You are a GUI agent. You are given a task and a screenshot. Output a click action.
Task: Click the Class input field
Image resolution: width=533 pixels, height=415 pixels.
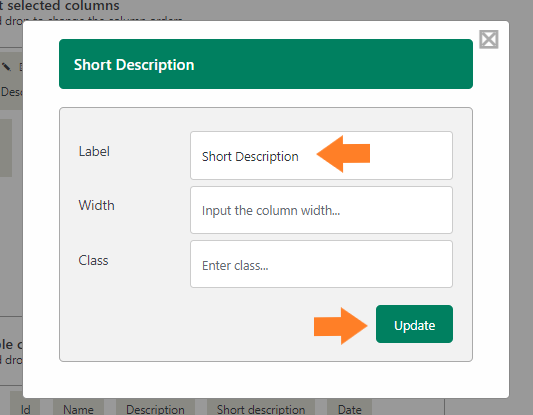click(321, 264)
